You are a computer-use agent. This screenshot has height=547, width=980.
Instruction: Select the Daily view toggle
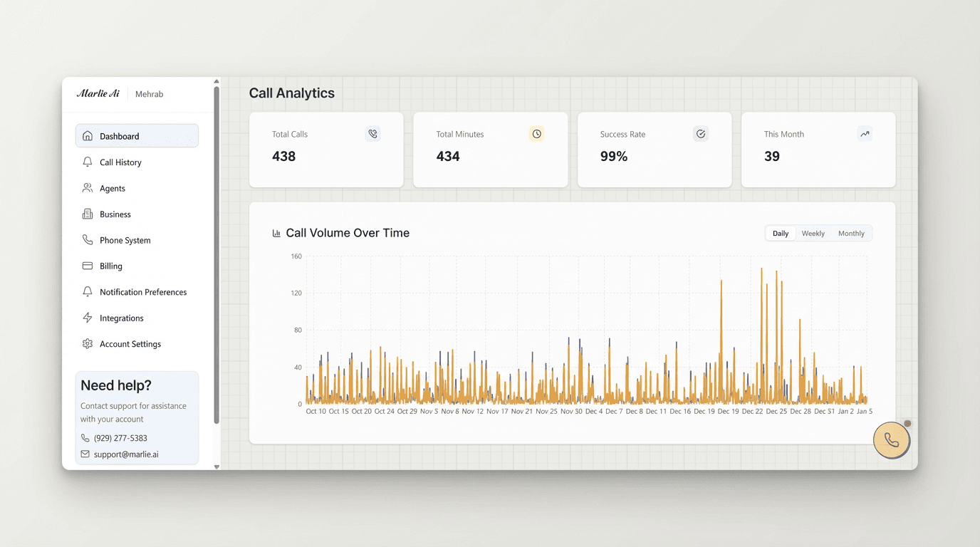click(780, 233)
